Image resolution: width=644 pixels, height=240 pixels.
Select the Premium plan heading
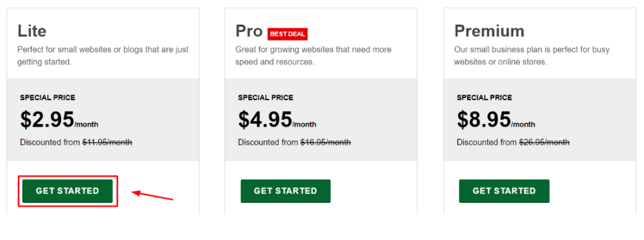[x=489, y=31]
